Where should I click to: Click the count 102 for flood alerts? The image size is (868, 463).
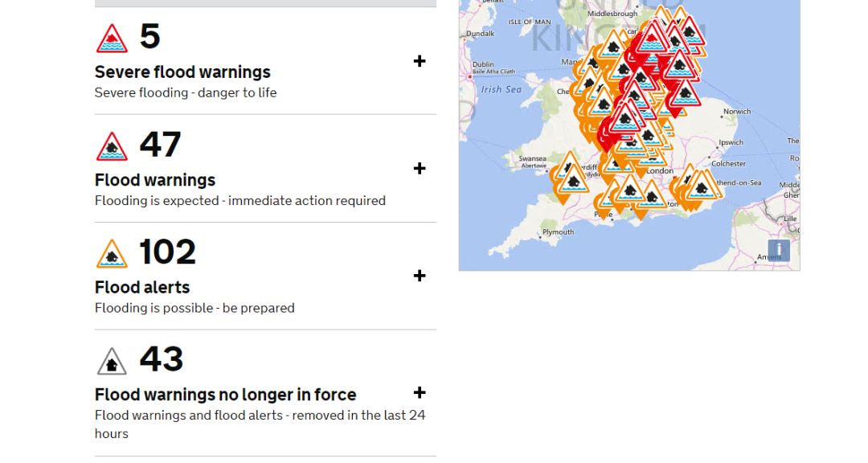[x=168, y=252]
